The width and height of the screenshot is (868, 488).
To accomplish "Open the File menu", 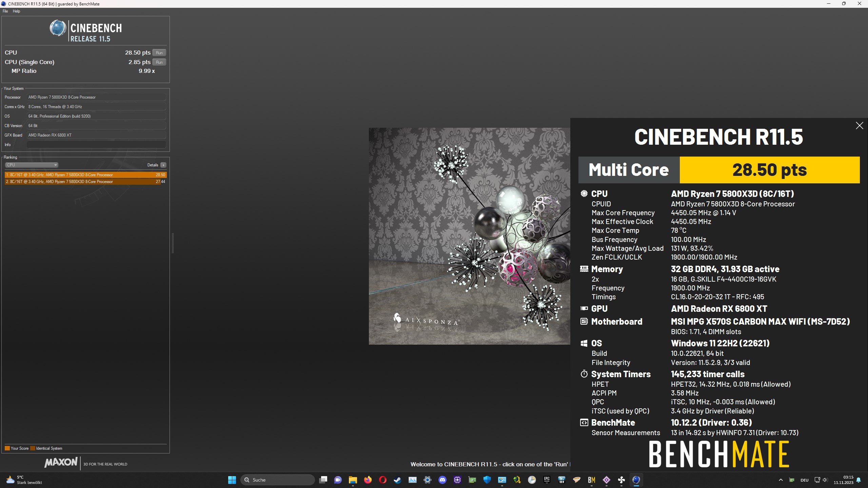I will coord(5,11).
